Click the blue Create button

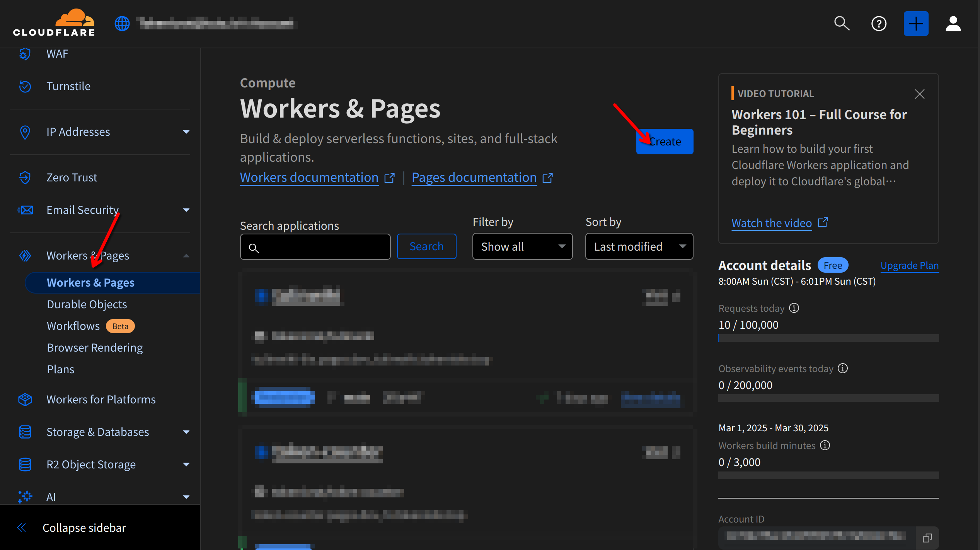(x=665, y=142)
